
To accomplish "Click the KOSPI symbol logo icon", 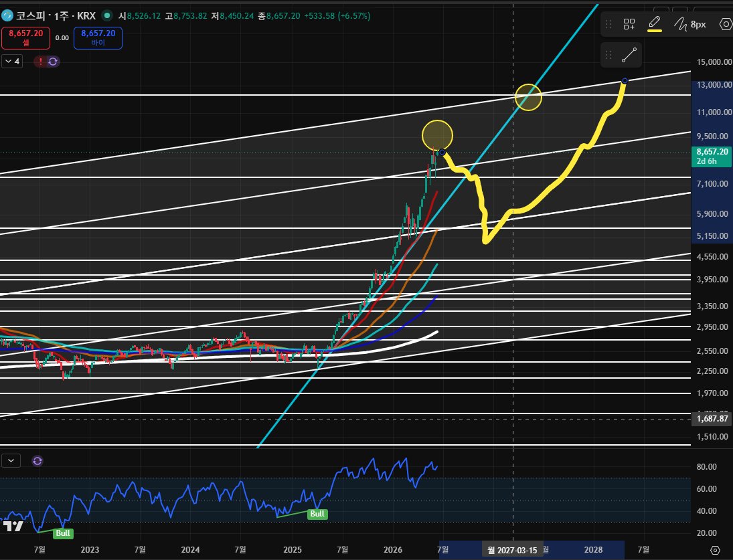I will click(x=7, y=16).
